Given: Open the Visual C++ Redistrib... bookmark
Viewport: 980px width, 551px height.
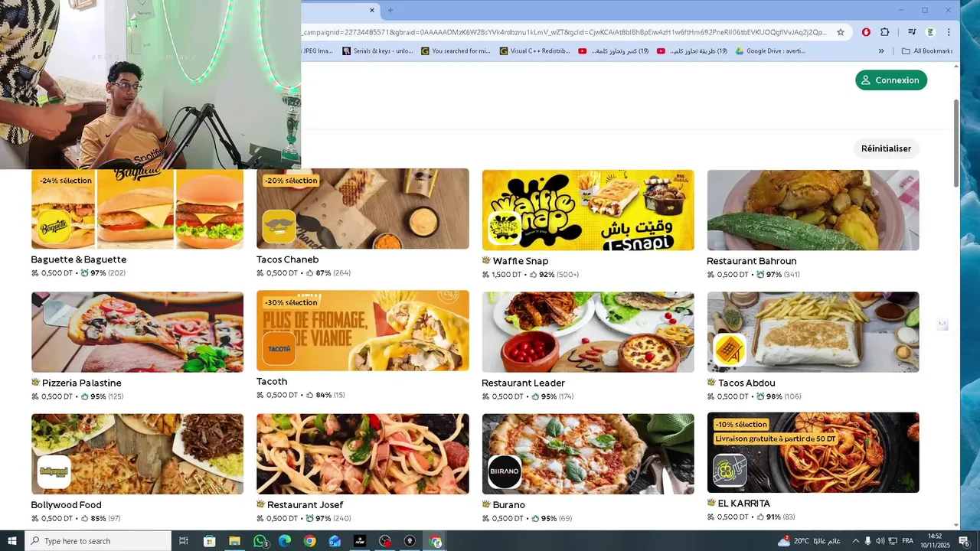Looking at the screenshot, I should [534, 51].
